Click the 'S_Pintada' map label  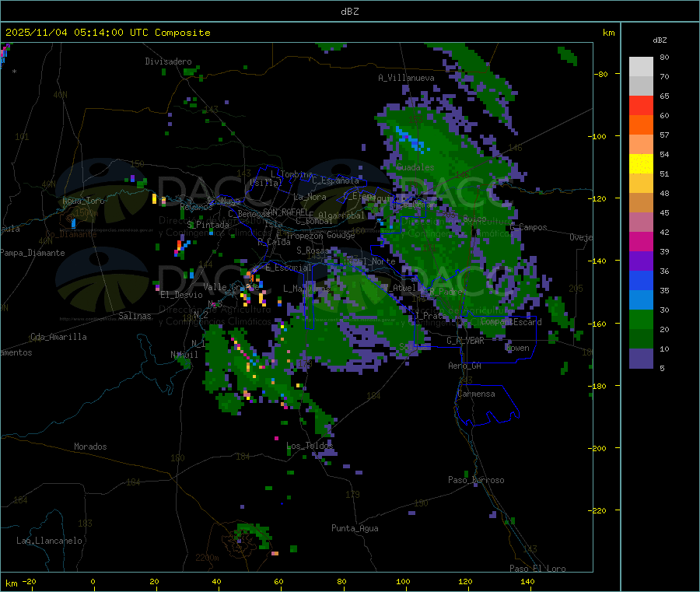pos(208,225)
